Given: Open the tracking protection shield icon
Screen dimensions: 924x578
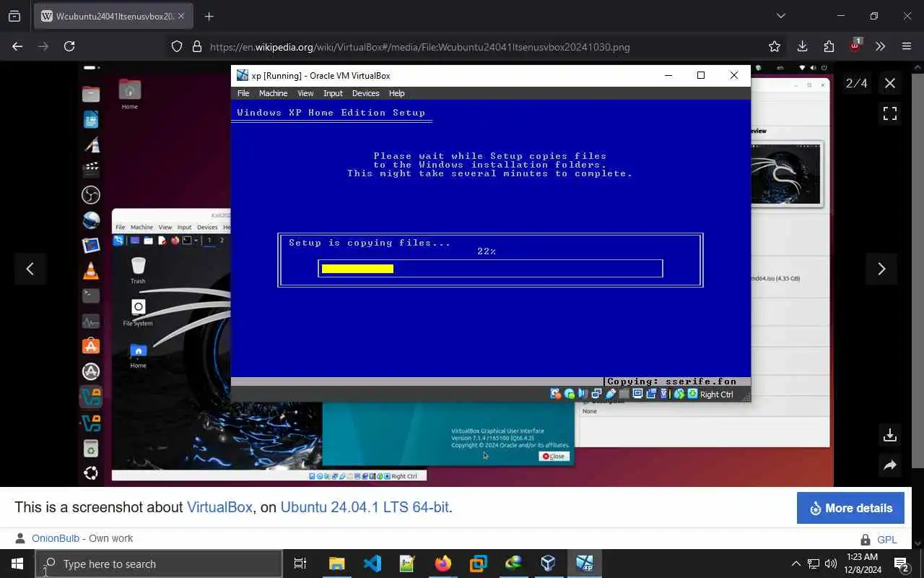Looking at the screenshot, I should [177, 46].
